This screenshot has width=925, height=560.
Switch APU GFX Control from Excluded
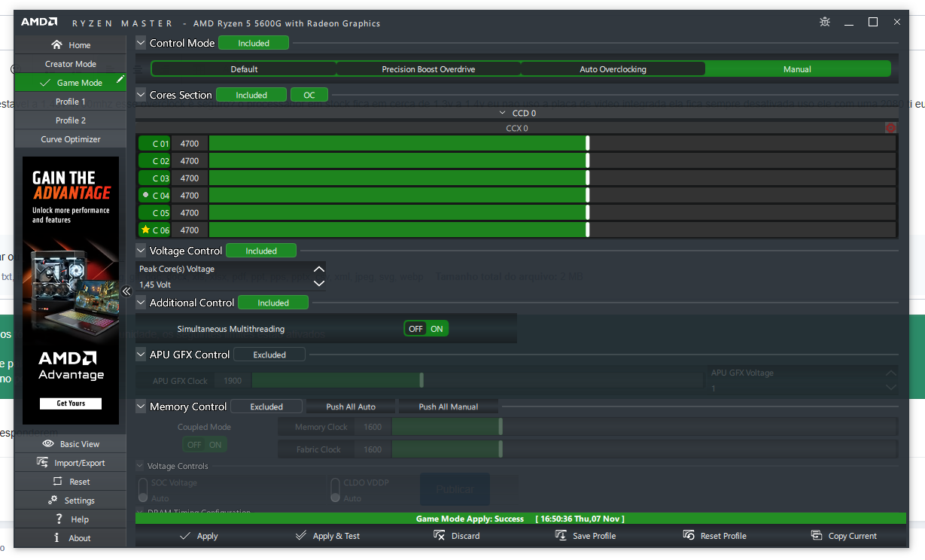(x=269, y=355)
